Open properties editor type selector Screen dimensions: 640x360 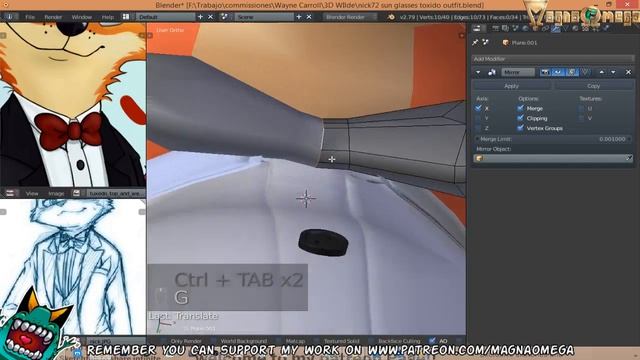coord(477,28)
